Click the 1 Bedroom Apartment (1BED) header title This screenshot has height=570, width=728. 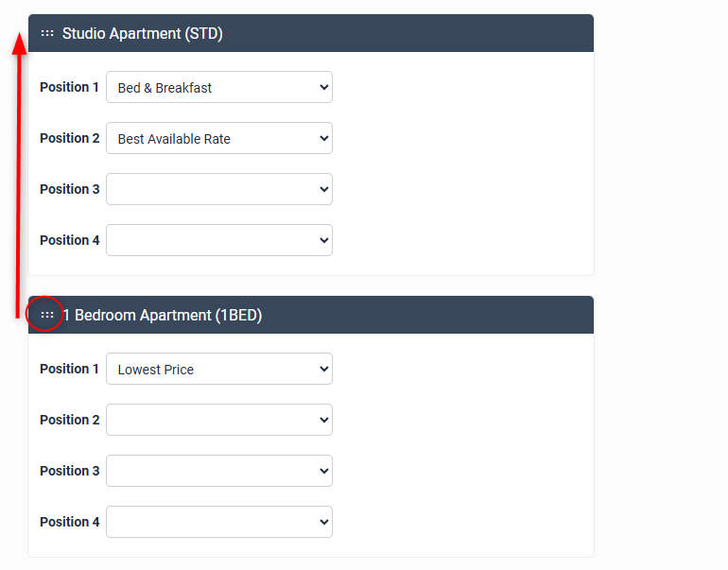[x=163, y=315]
